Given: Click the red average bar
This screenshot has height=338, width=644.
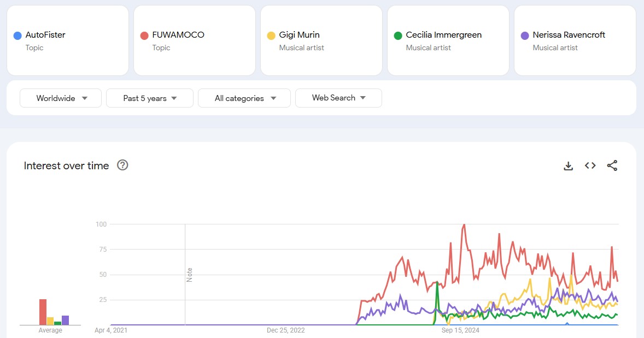Looking at the screenshot, I should 43,312.
